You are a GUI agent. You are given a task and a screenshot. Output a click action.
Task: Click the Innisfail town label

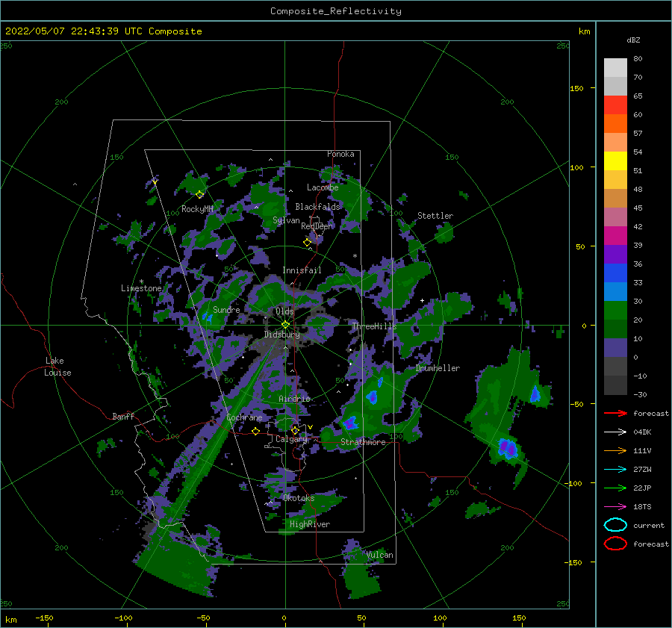[x=302, y=270]
